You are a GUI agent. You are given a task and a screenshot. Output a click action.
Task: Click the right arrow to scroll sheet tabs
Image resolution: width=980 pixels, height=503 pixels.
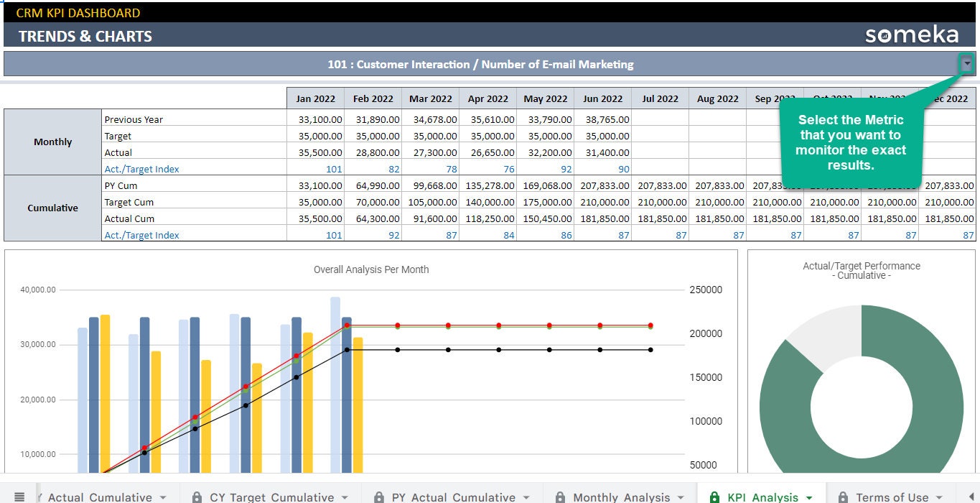(971, 496)
